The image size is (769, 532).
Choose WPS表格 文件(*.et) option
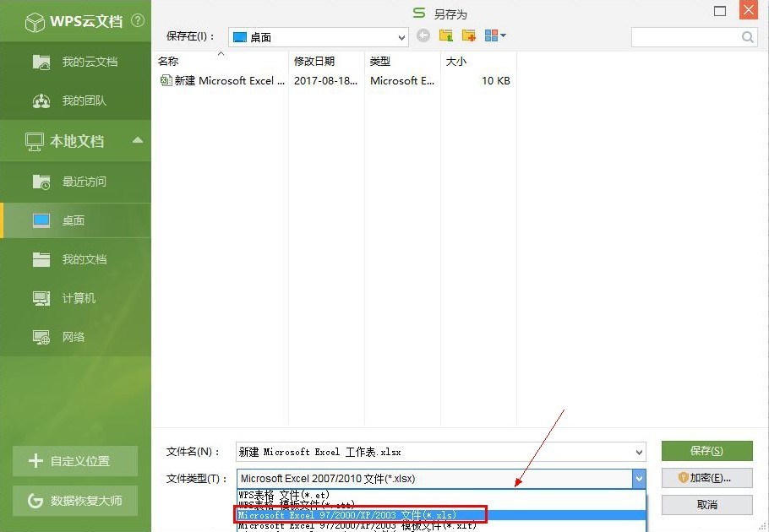pyautogui.click(x=441, y=495)
